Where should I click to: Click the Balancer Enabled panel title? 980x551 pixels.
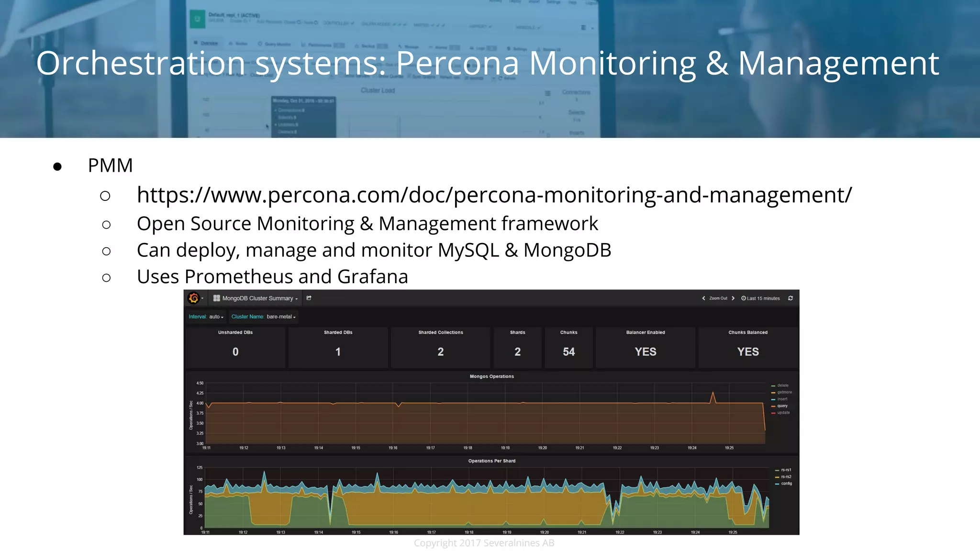coord(646,332)
